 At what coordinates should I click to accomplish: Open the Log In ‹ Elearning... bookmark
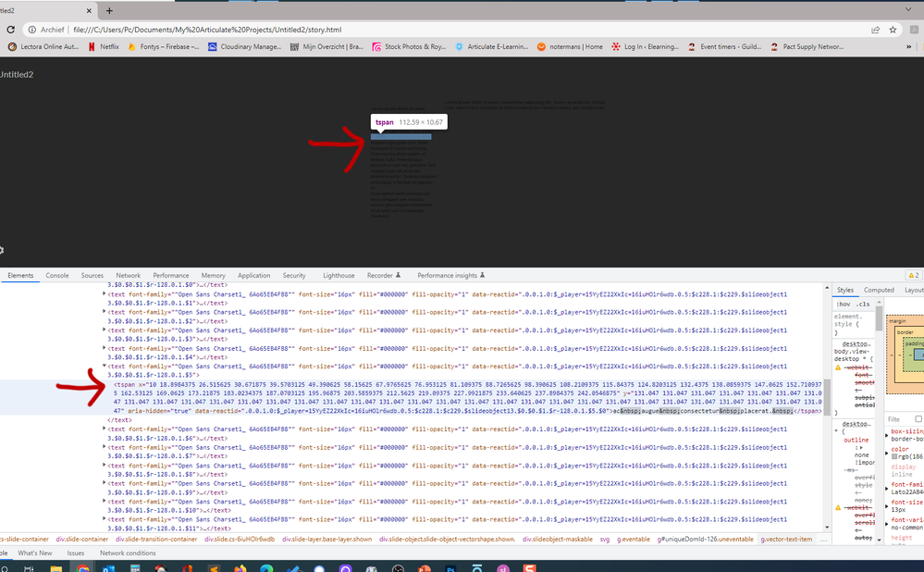646,46
